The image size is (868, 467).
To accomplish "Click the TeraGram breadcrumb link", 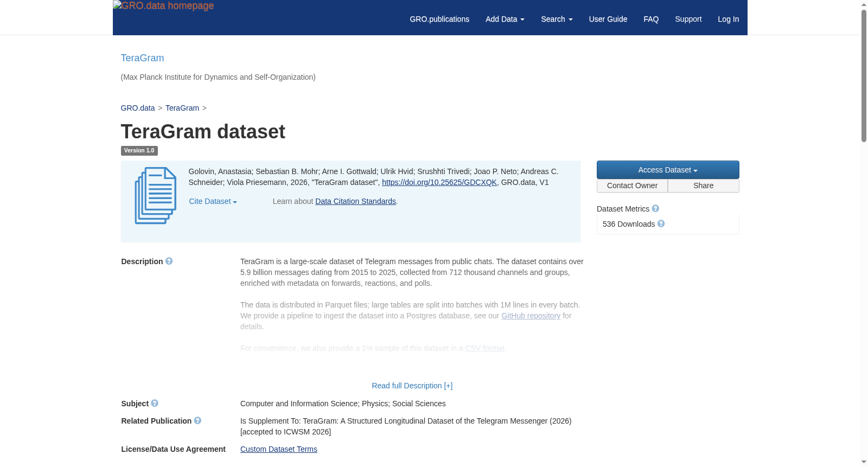I will click(182, 108).
